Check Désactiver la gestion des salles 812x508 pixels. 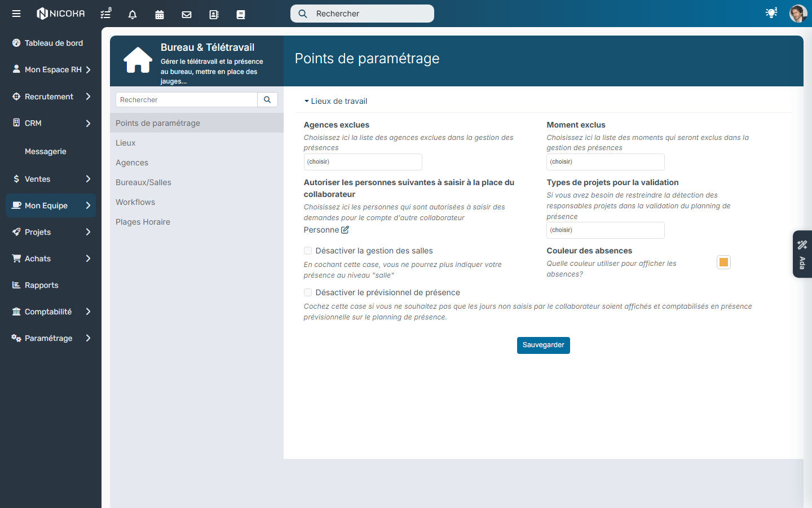pos(308,251)
